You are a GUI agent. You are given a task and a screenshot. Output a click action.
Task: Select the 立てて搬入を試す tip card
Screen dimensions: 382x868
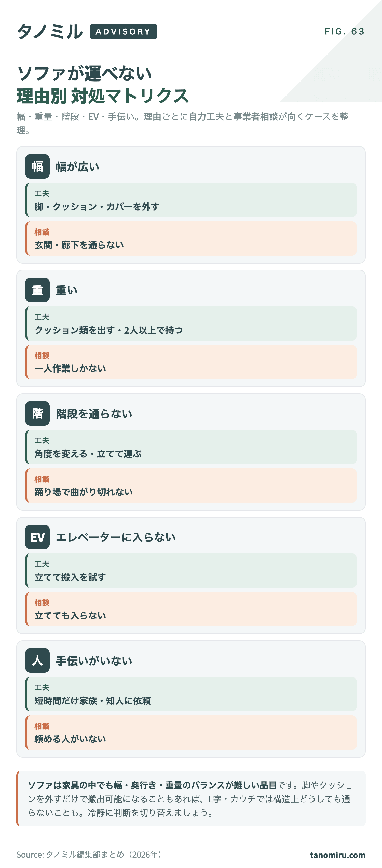pos(191,571)
